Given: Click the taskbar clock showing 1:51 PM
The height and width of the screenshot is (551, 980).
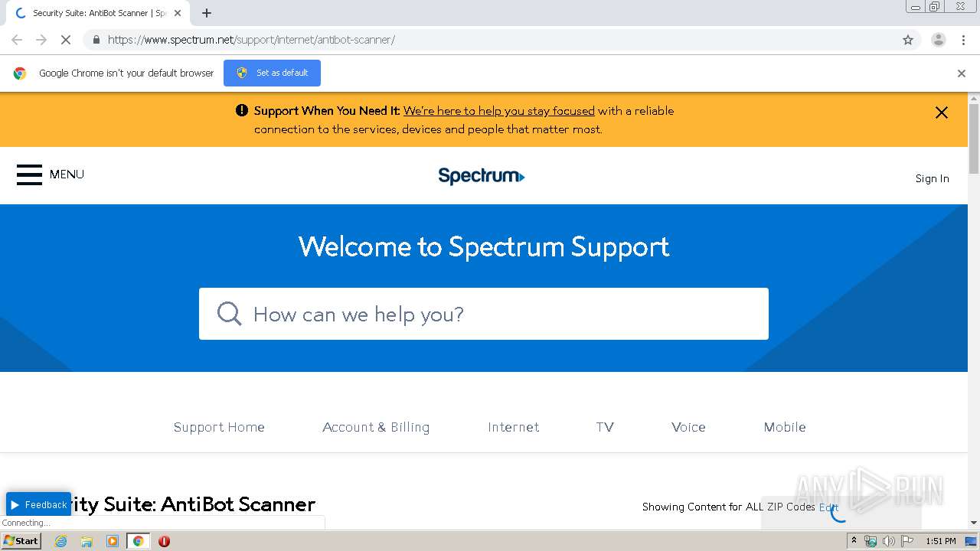Looking at the screenshot, I should coord(940,541).
